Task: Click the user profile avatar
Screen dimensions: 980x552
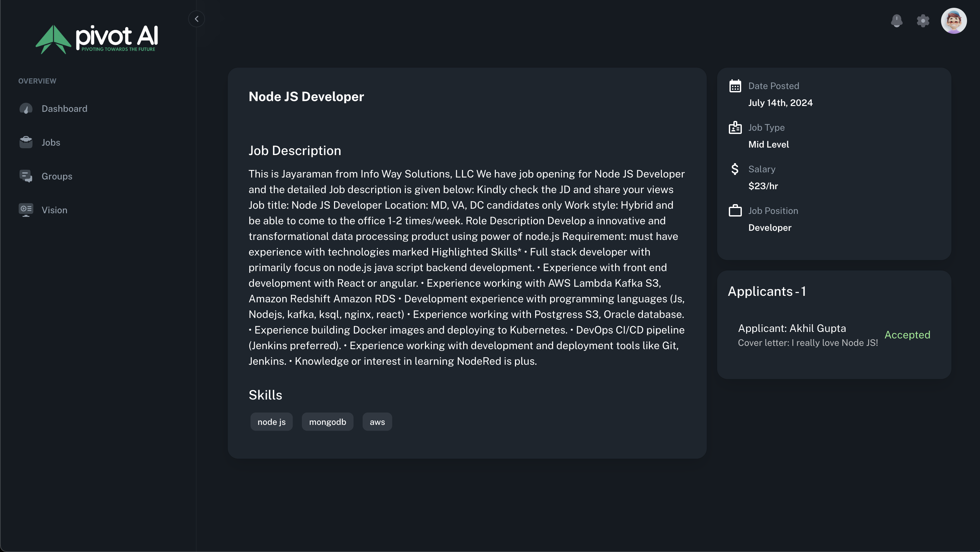Action: (x=953, y=20)
